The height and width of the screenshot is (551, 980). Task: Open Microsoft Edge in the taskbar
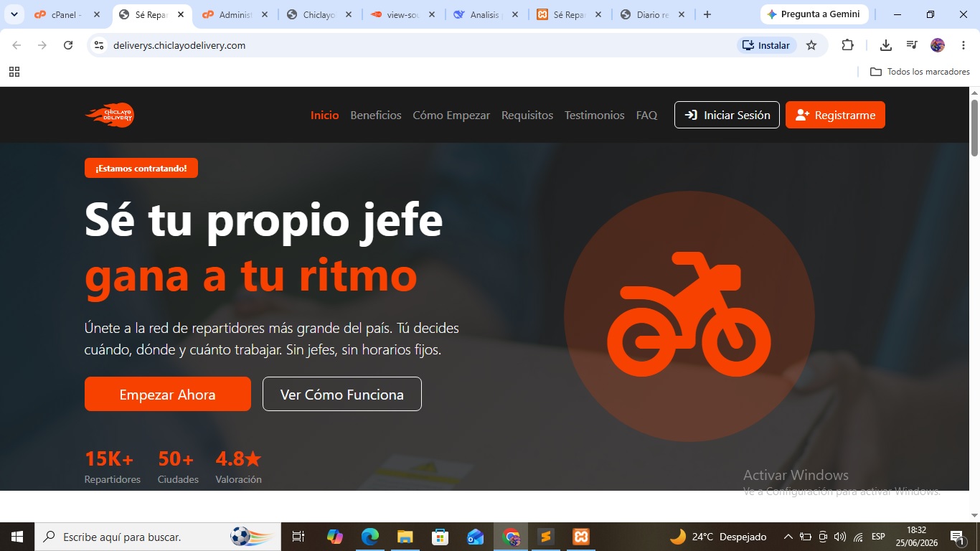tap(370, 537)
